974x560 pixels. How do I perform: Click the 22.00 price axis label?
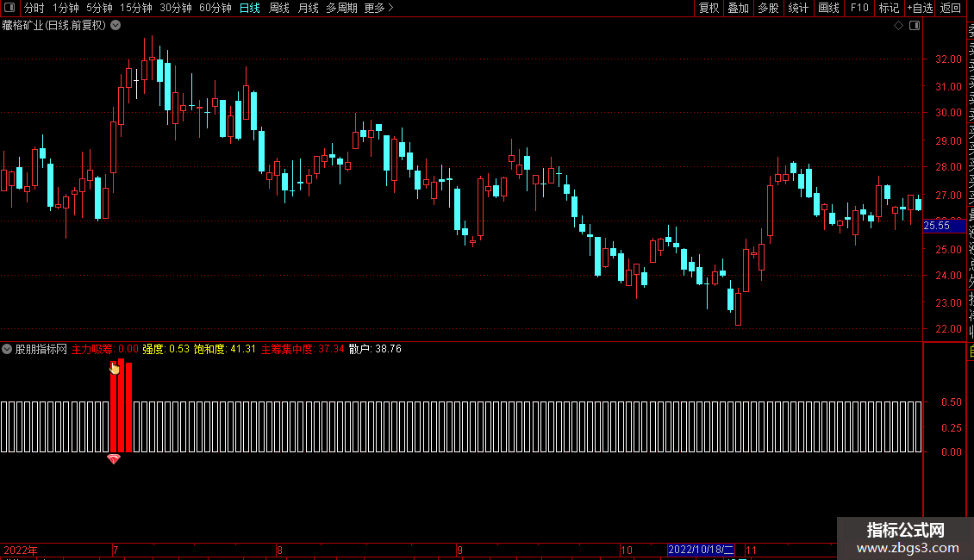(x=948, y=329)
